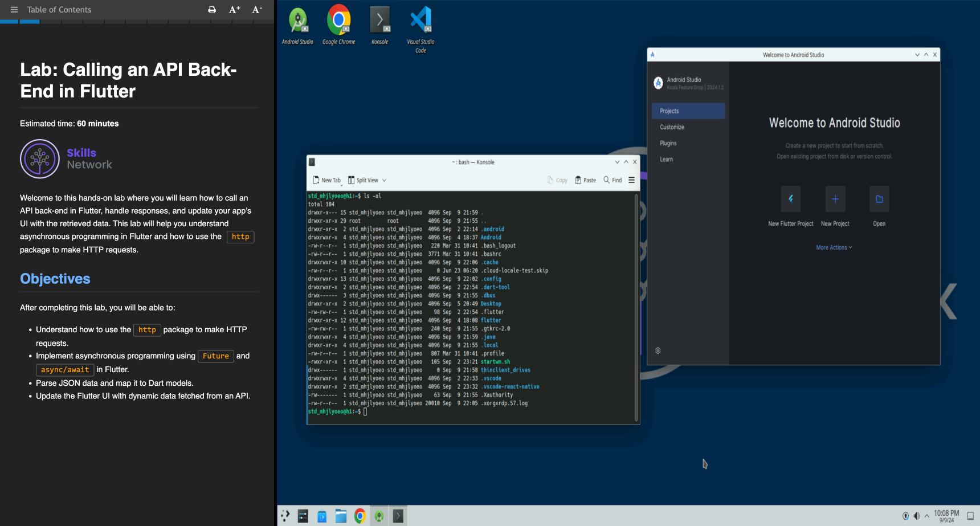
Task: Click 'thinclient_drives' in terminal listing
Action: point(505,370)
